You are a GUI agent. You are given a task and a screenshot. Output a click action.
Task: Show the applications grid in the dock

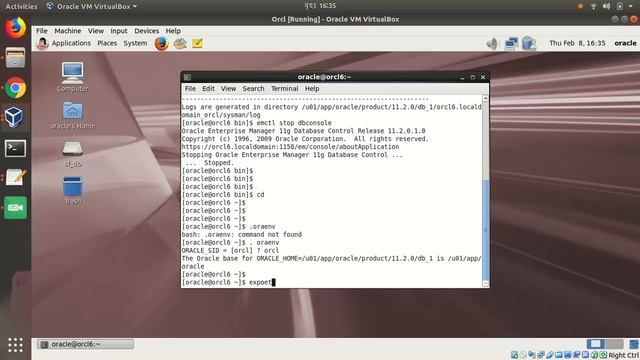(15, 345)
